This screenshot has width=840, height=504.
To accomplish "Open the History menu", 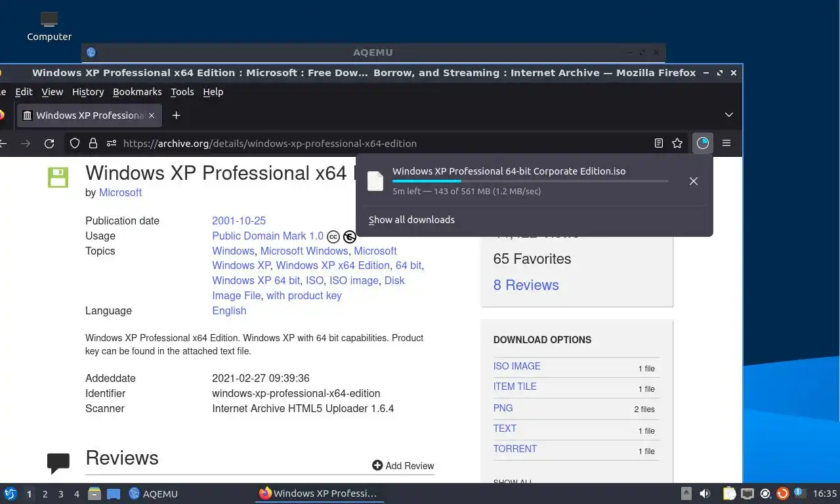I will [88, 92].
